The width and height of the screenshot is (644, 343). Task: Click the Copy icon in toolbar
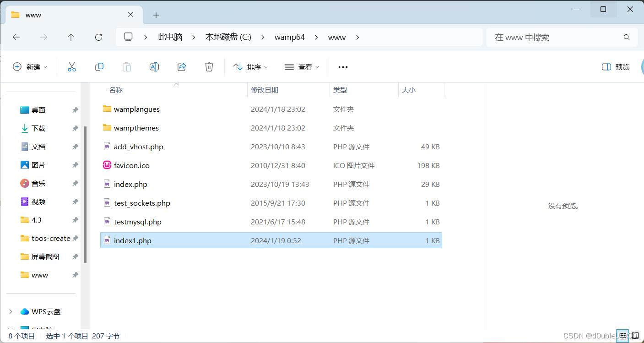pyautogui.click(x=99, y=67)
